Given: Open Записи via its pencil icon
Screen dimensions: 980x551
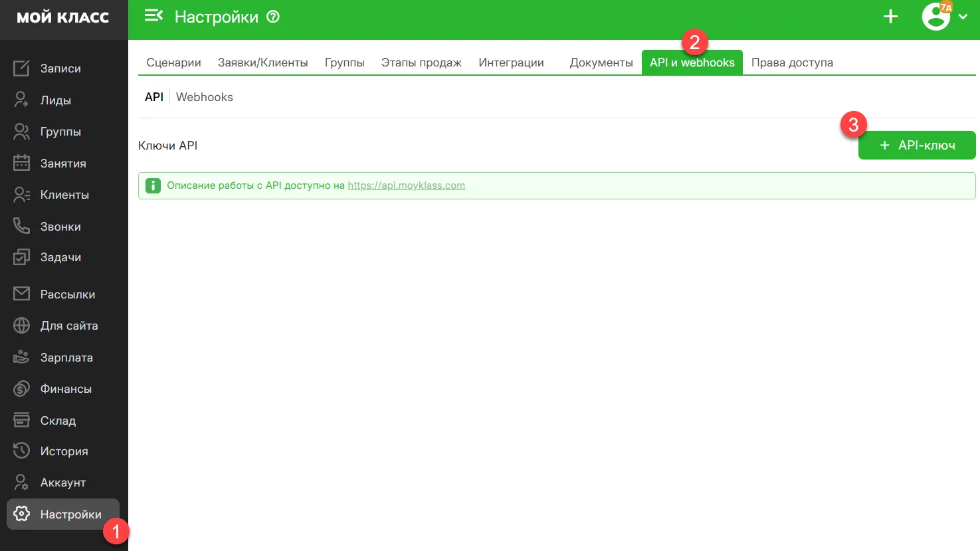Looking at the screenshot, I should tap(21, 68).
